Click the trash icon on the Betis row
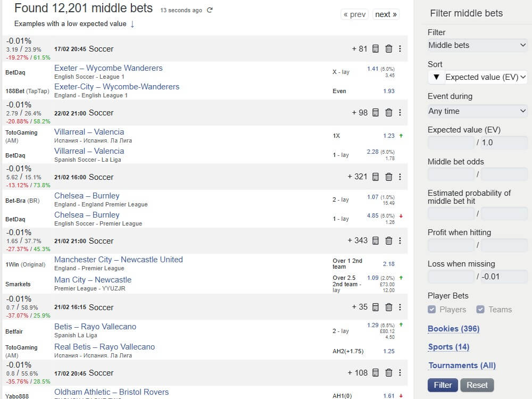532x399 pixels. tap(388, 307)
